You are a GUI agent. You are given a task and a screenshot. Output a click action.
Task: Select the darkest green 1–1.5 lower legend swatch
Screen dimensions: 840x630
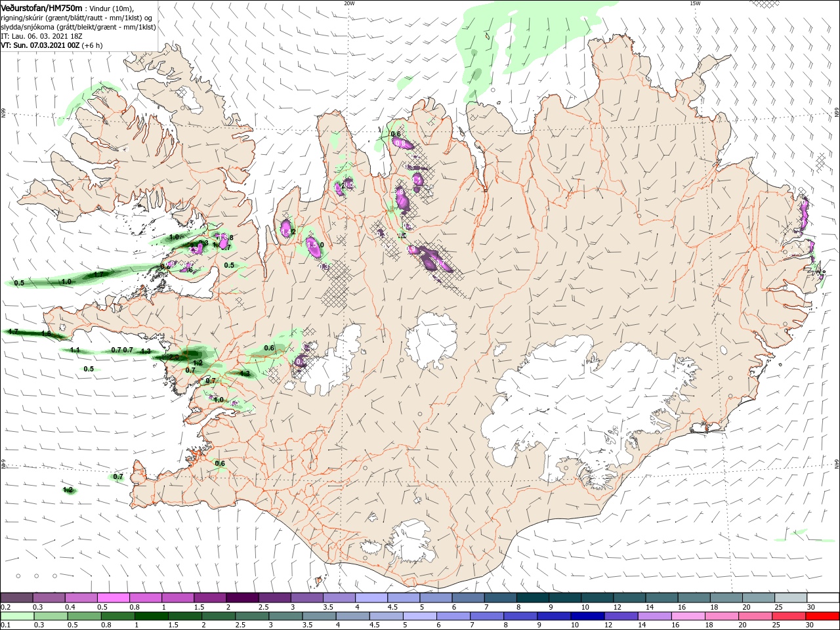151,616
